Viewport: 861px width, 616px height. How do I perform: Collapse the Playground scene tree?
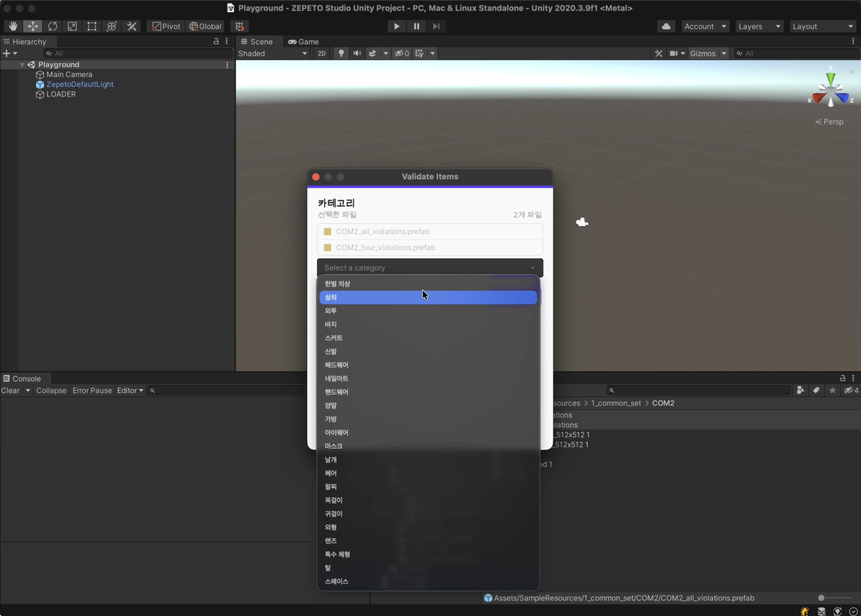[22, 65]
